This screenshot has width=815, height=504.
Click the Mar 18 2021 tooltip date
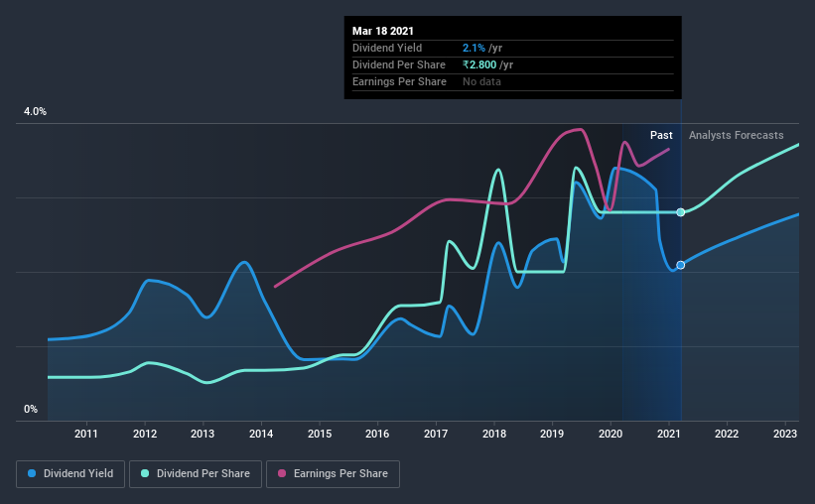pos(382,31)
